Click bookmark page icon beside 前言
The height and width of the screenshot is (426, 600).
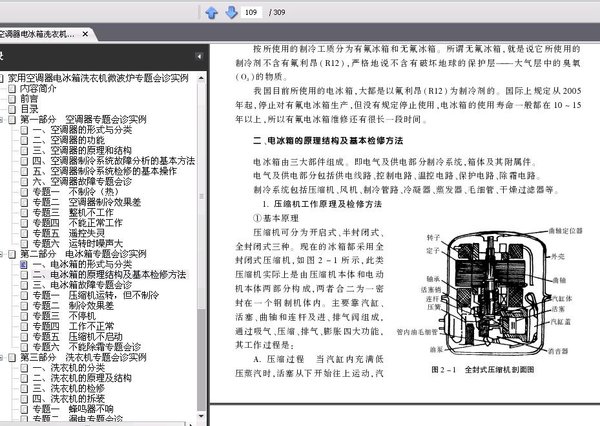tap(12, 99)
